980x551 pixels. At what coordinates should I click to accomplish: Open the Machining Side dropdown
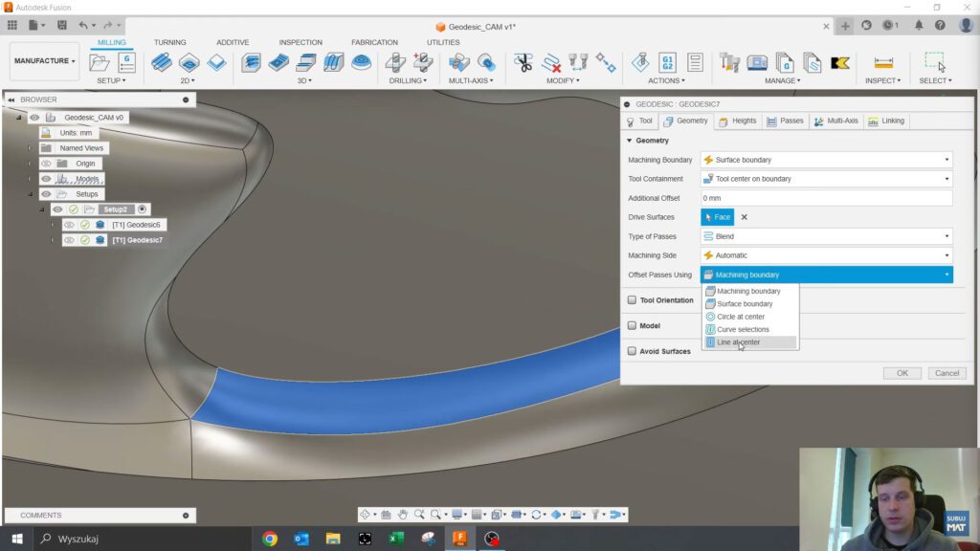coord(826,255)
